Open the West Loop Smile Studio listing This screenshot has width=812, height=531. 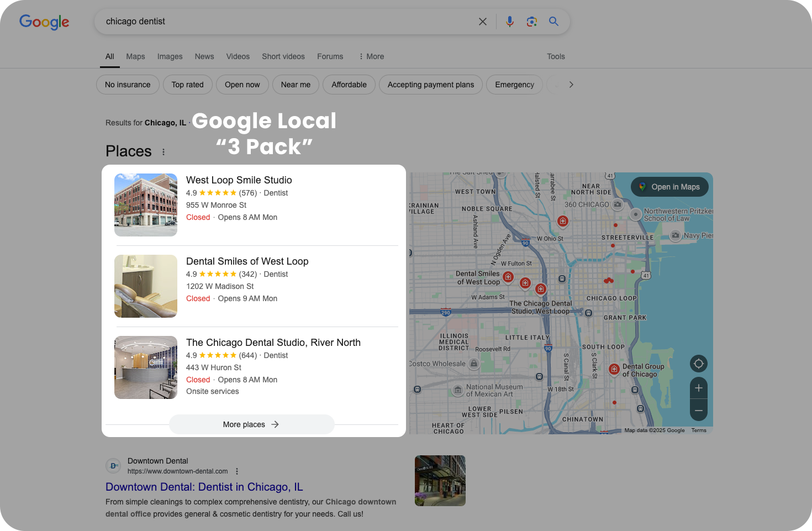[239, 180]
